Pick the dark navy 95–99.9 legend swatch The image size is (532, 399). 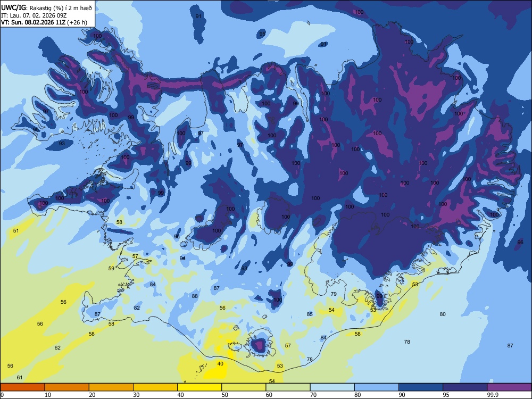465,387
